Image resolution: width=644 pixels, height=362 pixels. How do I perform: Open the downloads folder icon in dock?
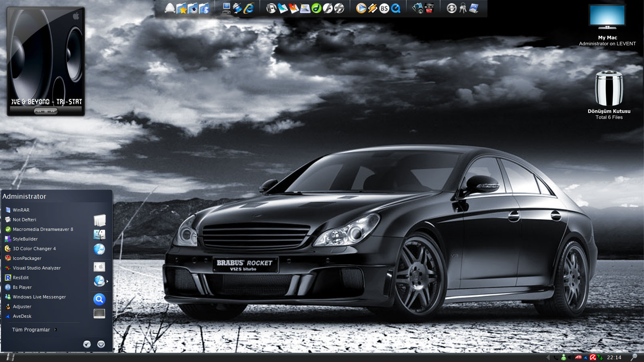click(x=193, y=8)
